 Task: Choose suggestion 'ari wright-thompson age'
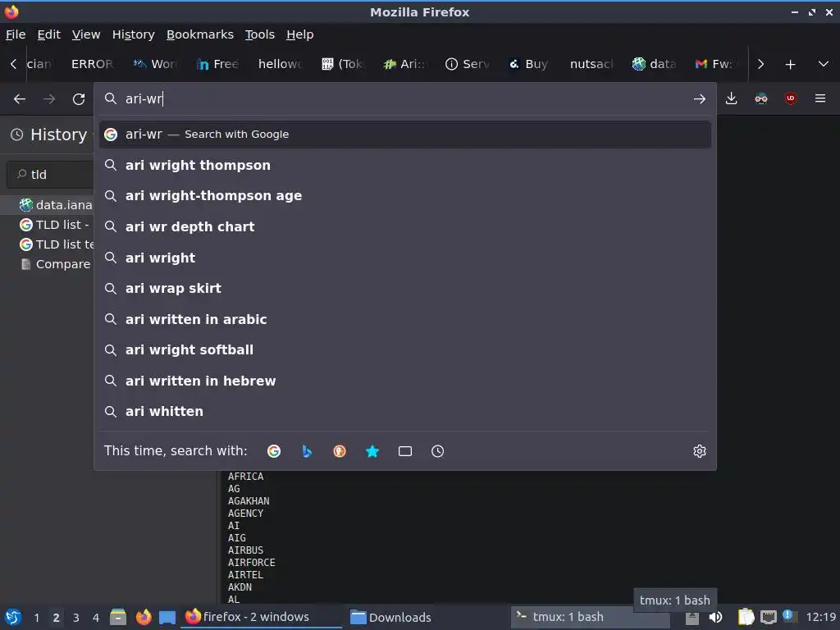point(405,195)
